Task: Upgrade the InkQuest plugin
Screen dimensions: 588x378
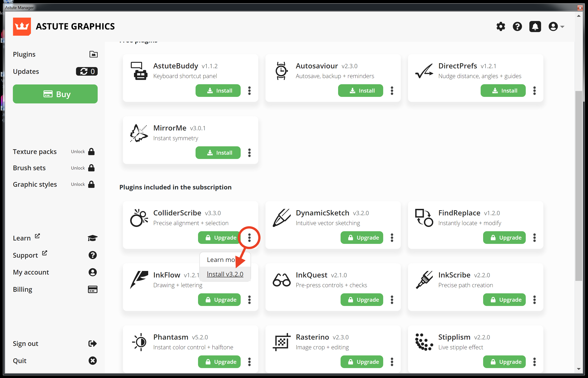Action: tap(362, 300)
